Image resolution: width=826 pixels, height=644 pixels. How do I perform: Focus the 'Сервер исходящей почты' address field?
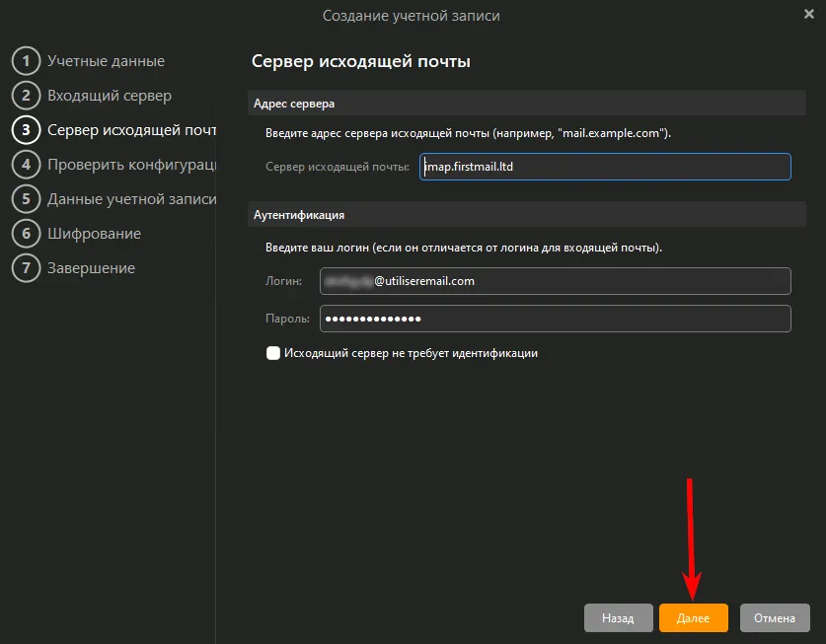coord(604,167)
